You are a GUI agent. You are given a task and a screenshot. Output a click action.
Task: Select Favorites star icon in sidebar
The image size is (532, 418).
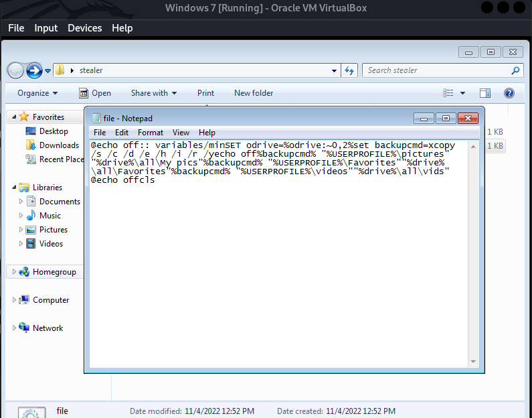[x=24, y=117]
